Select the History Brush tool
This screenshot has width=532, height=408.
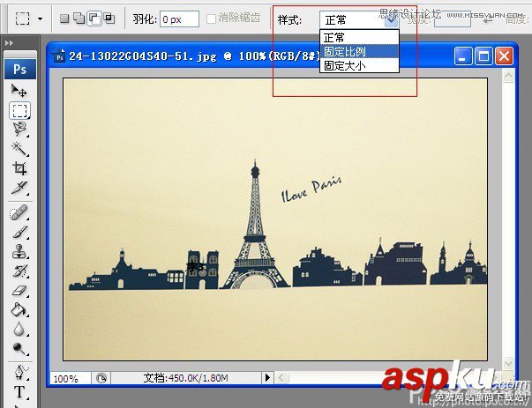point(19,271)
